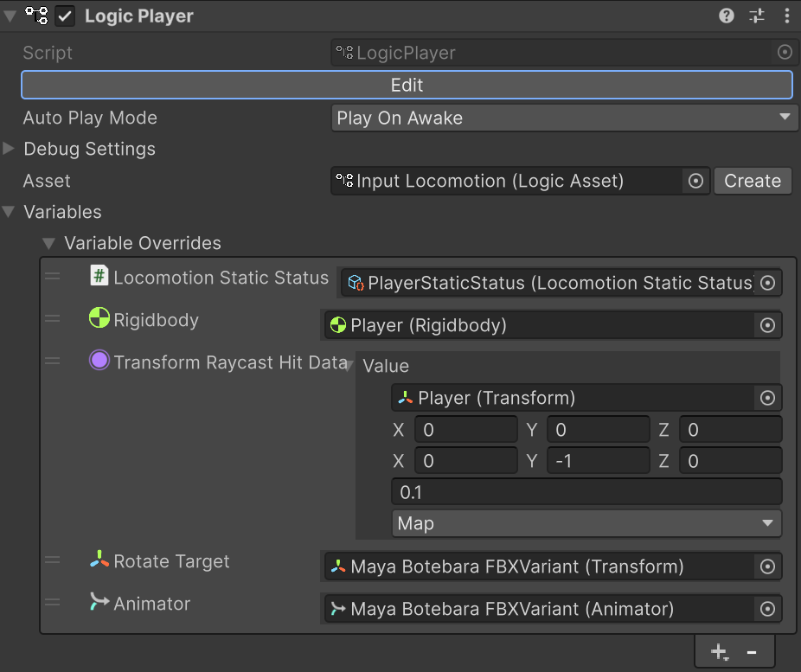The height and width of the screenshot is (672, 801).
Task: Open the component help reference icon
Action: click(727, 16)
